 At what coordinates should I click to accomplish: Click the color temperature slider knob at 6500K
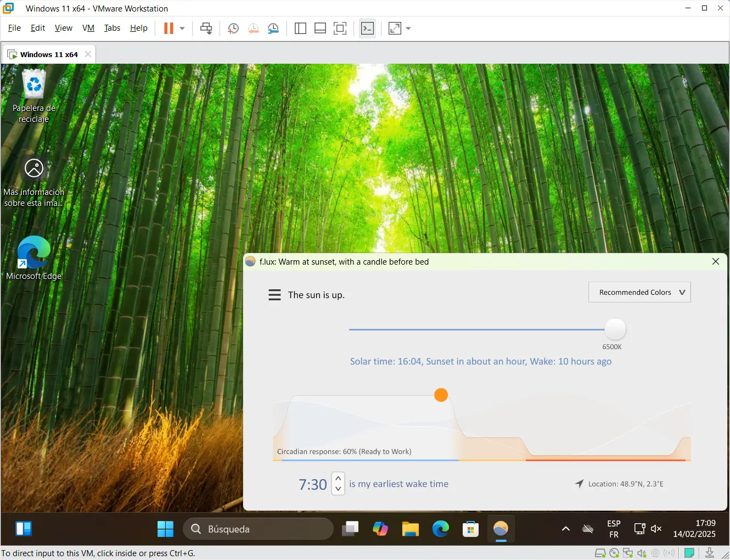(x=615, y=329)
